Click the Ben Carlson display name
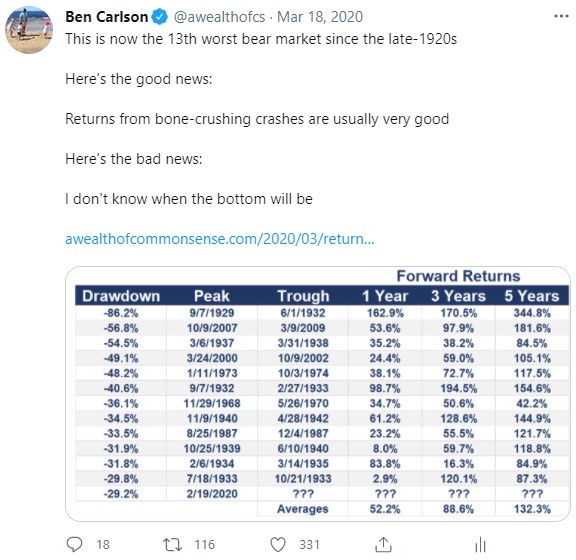576x560 pixels. [107, 17]
